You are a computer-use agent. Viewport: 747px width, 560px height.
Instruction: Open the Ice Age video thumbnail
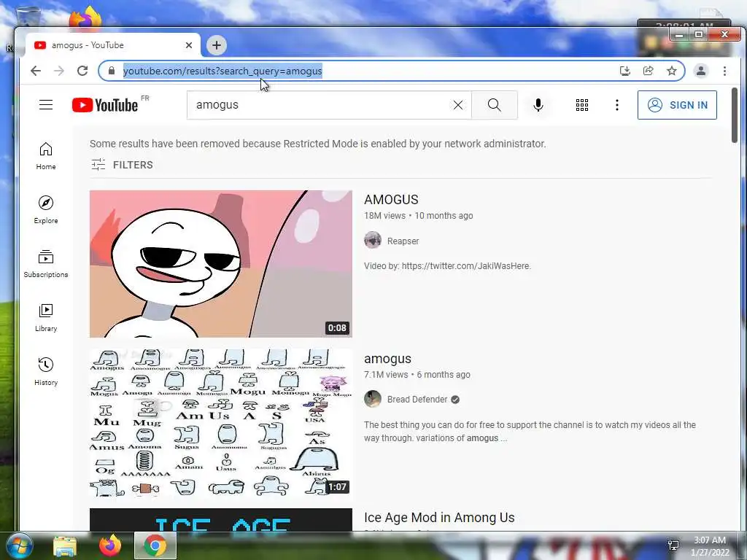click(221, 519)
